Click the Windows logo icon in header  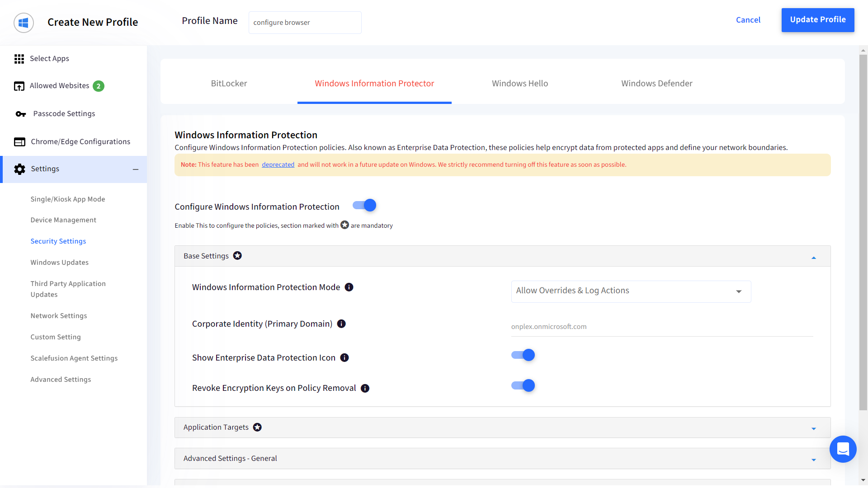click(24, 23)
